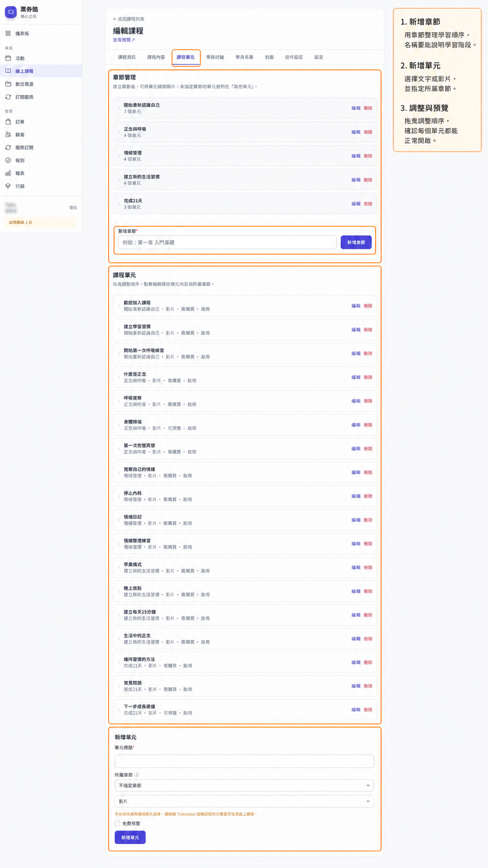Click drag handle of unit 歡迎加入課程
The width and height of the screenshot is (488, 868).
coord(119,306)
